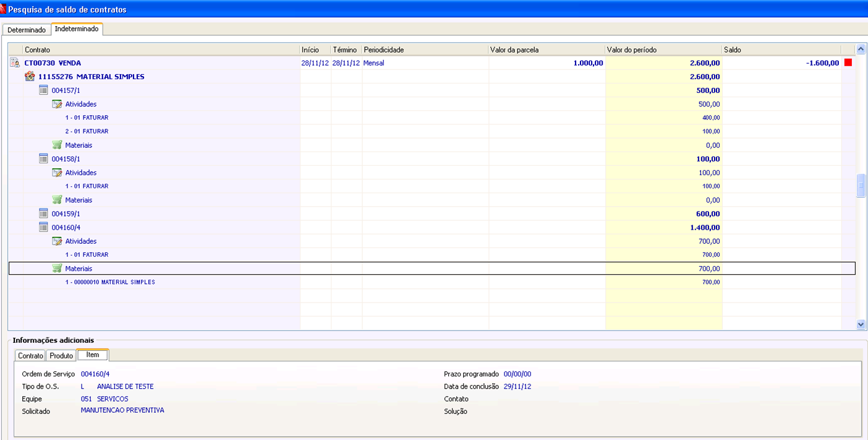Click the service order icon for 004157/1
This screenshot has height=440, width=868.
43,90
